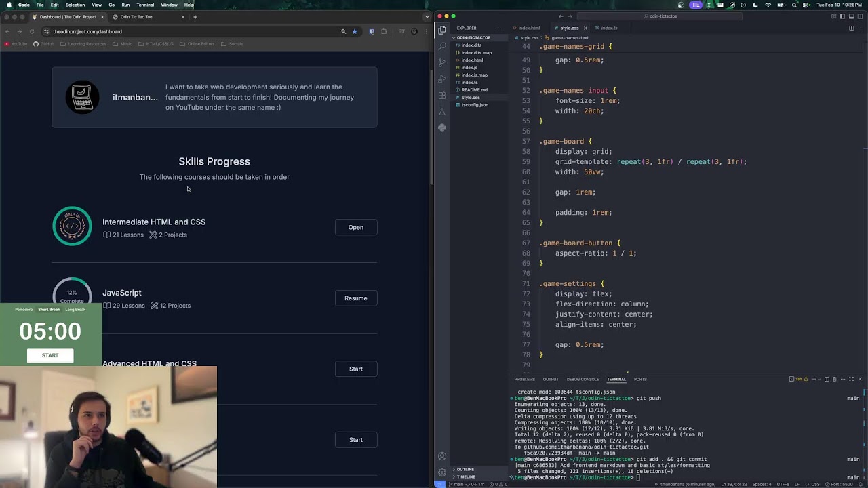
Task: Open the Extensions view in VS Code
Action: point(442,95)
